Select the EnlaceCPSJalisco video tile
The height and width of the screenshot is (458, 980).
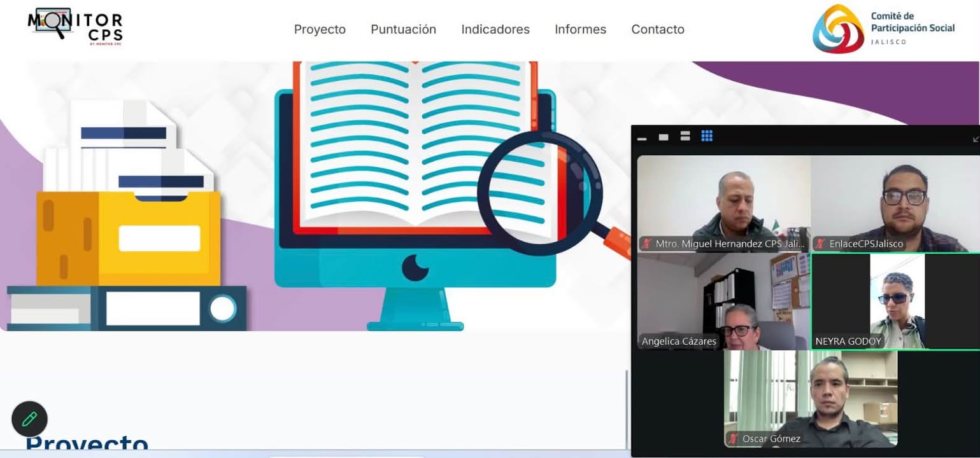coord(895,204)
